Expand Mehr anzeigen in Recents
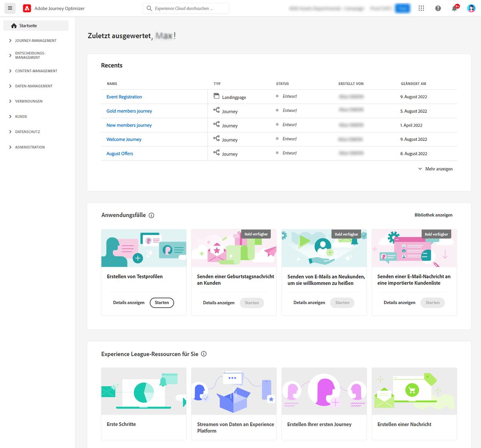481x448 pixels. pos(436,169)
